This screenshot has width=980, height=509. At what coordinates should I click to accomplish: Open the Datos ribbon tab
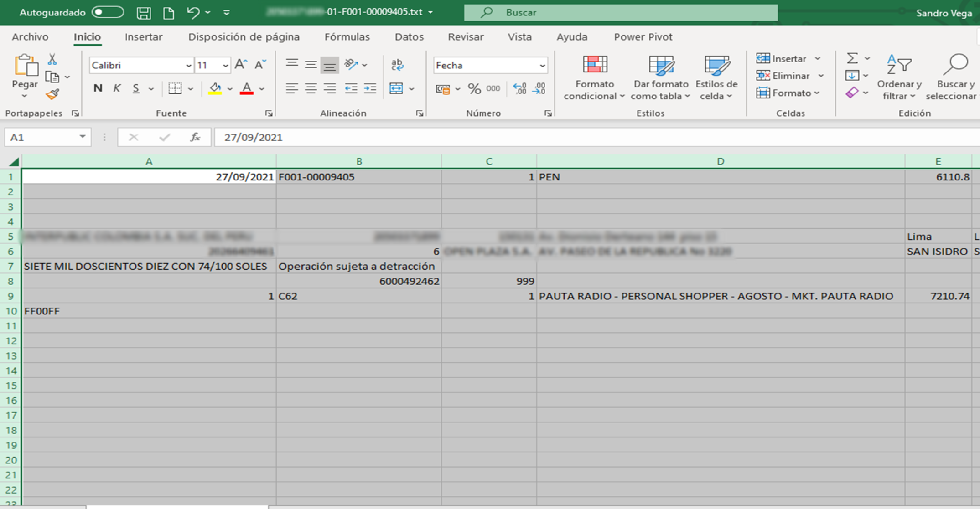coord(409,37)
